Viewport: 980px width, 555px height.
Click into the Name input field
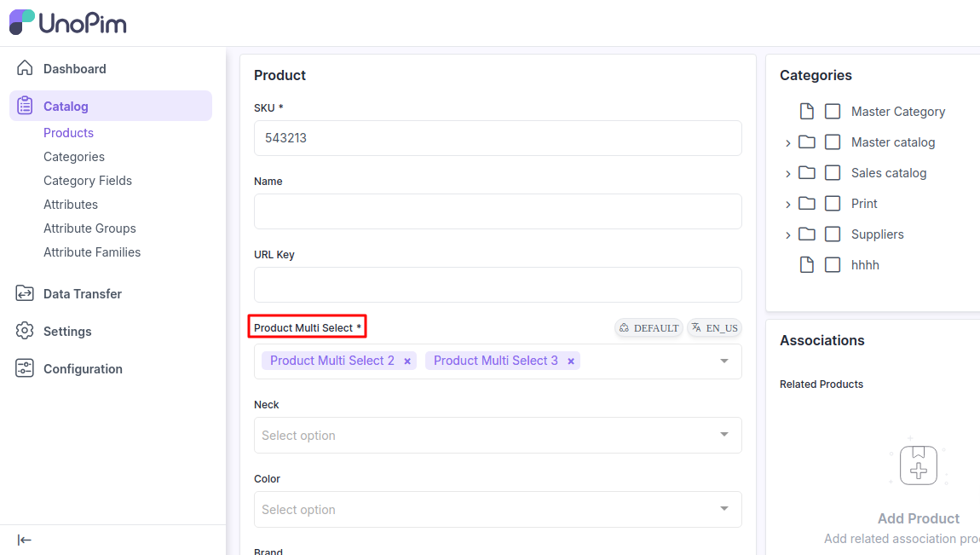click(x=498, y=211)
